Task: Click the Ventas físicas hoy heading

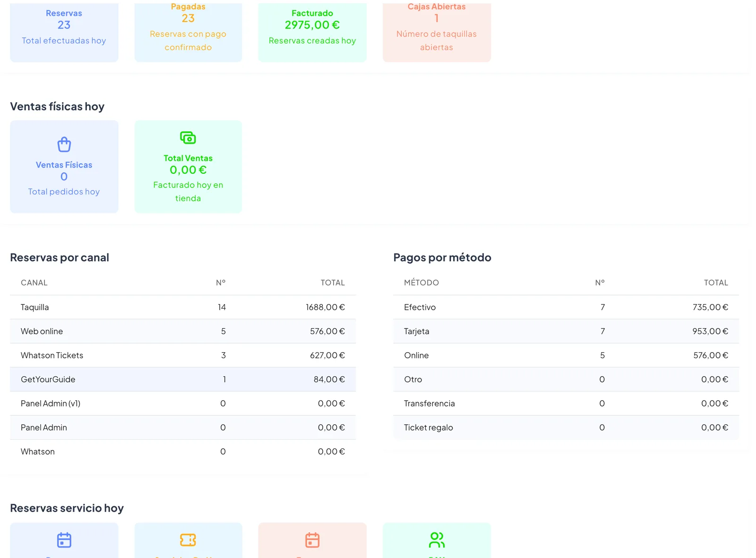Action: 57,107
